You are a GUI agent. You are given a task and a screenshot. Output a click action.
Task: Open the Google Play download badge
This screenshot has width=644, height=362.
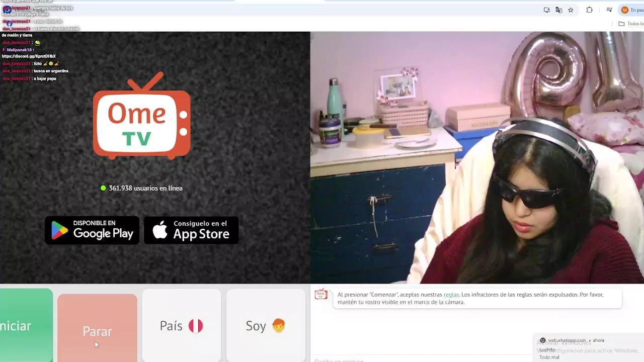92,230
